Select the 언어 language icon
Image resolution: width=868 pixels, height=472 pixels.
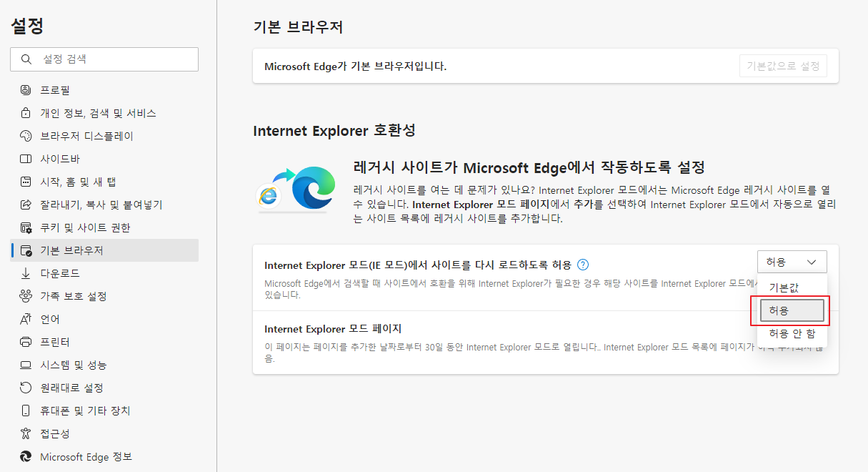coord(26,319)
